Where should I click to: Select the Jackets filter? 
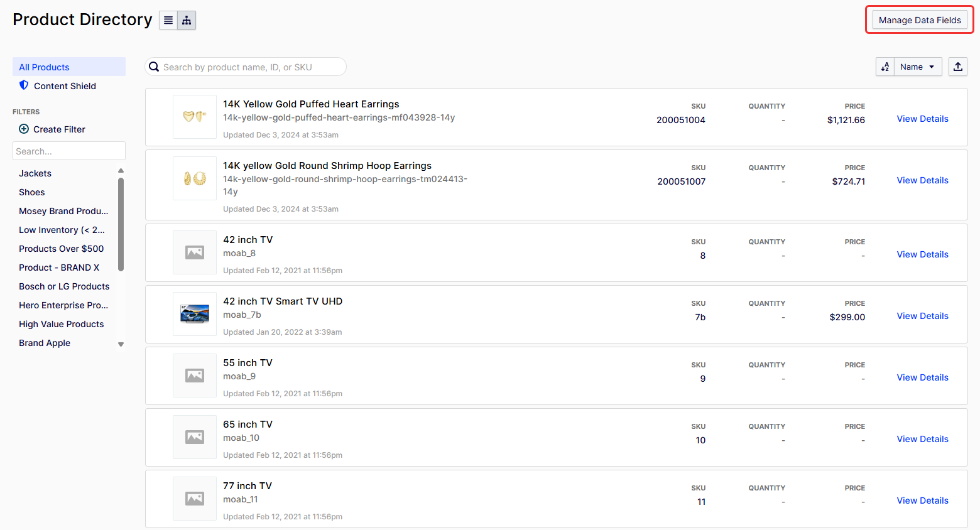(x=35, y=173)
